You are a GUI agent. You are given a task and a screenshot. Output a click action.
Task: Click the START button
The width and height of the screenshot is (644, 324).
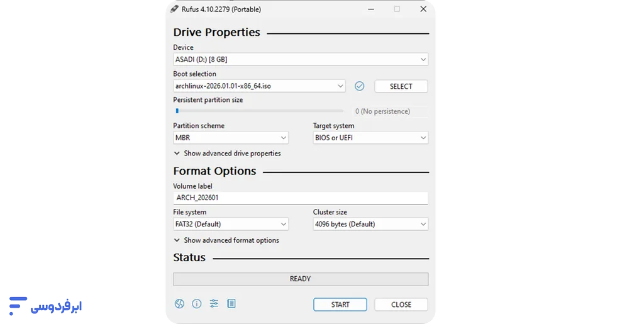[340, 304]
